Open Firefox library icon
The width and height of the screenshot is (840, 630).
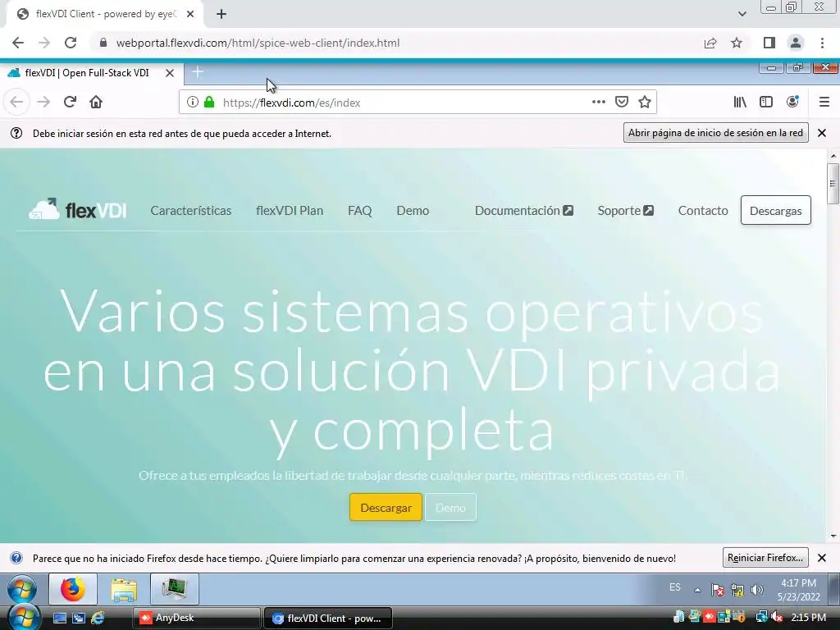coord(740,102)
